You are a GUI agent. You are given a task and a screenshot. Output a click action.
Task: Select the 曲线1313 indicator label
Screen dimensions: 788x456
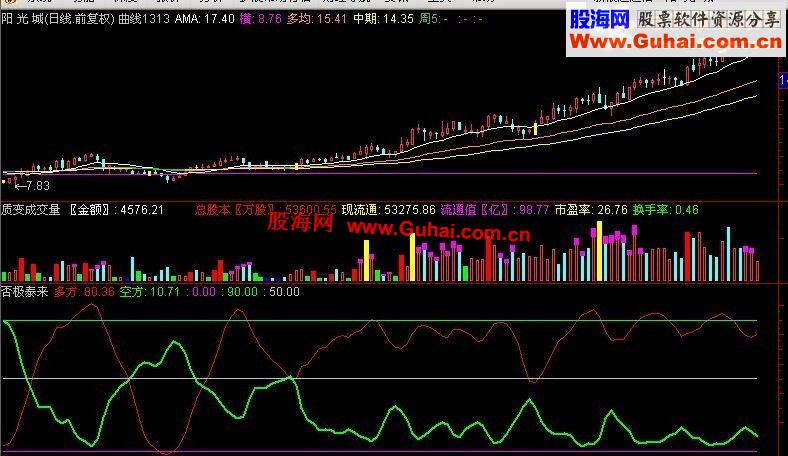[144, 20]
